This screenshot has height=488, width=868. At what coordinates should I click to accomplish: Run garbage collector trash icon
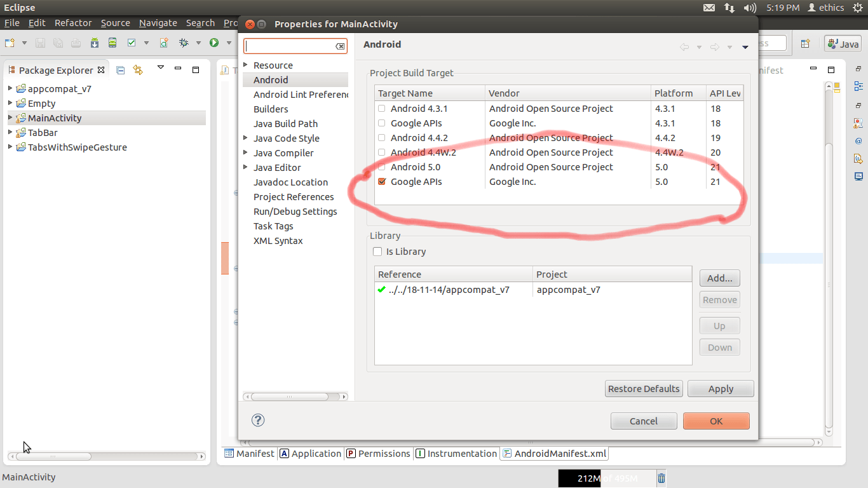[661, 478]
